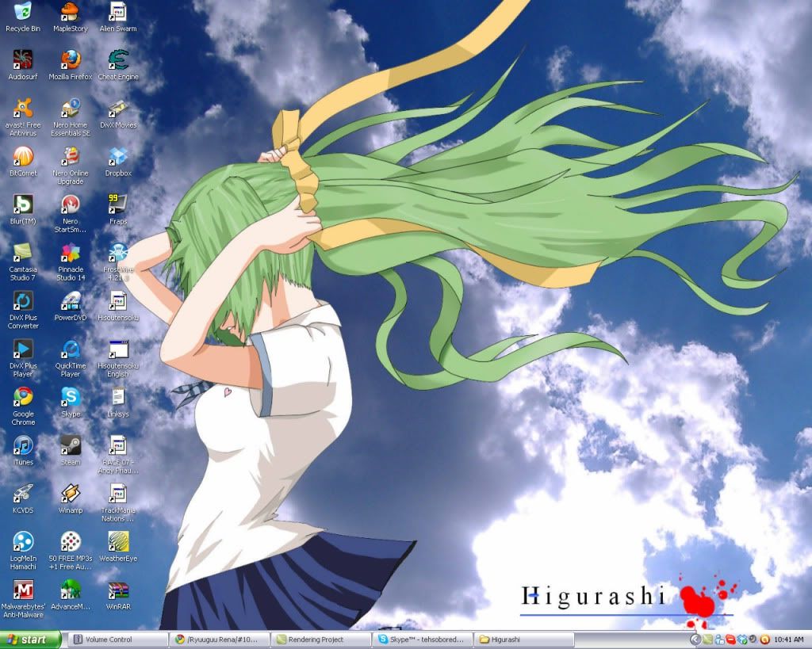Select the Winamp desktop shortcut

pos(71,494)
